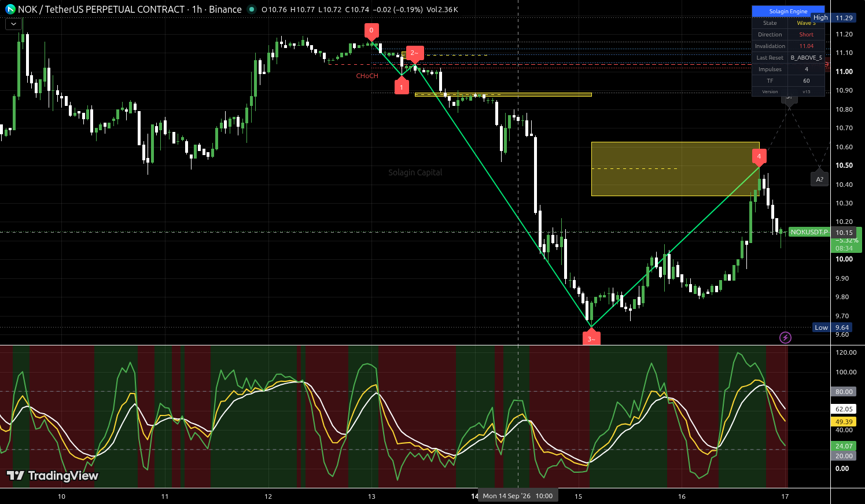
Task: Click the Vol 2.36K readout
Action: (442, 10)
